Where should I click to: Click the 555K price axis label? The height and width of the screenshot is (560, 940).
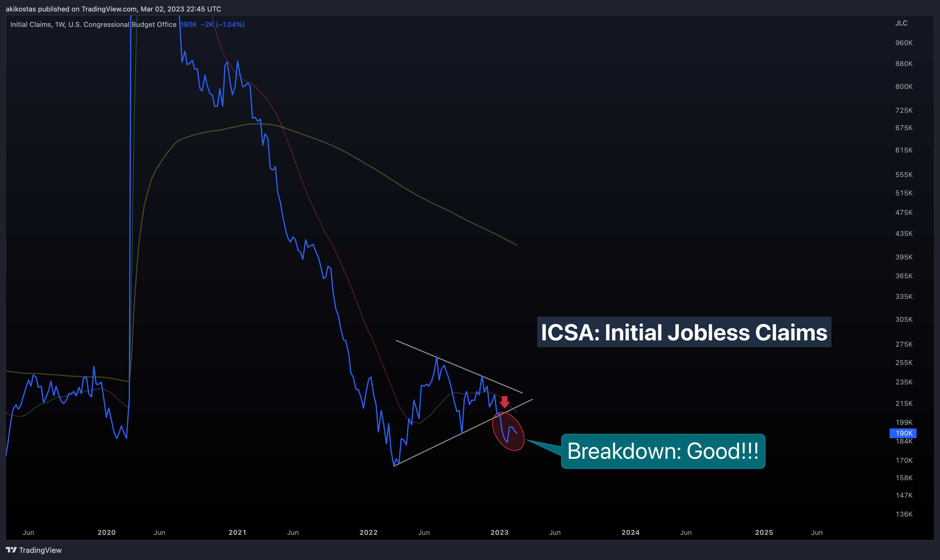pyautogui.click(x=904, y=175)
